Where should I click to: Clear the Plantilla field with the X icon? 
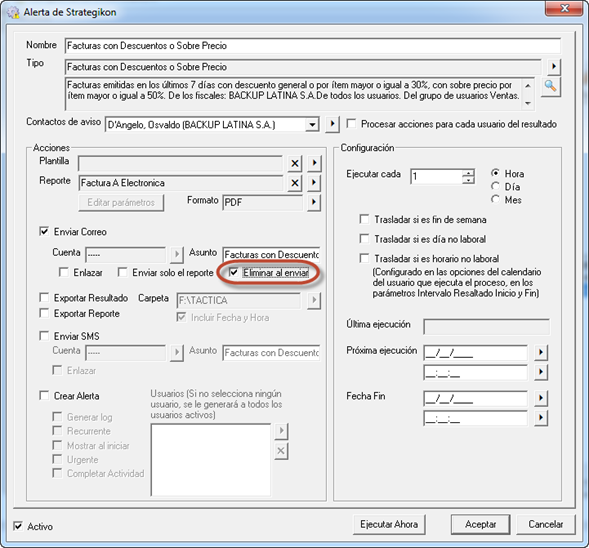(295, 163)
